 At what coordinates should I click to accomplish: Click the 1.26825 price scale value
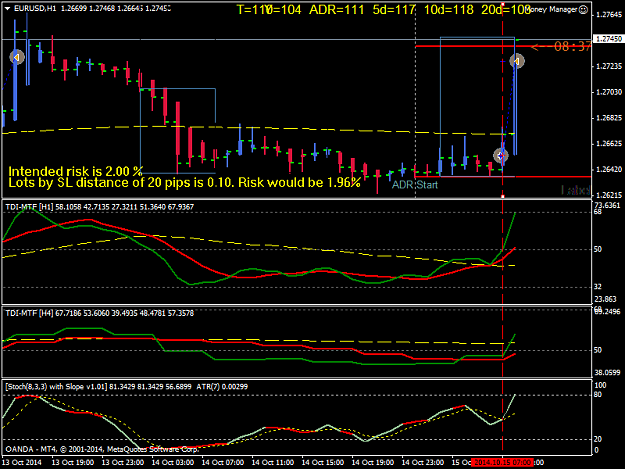click(x=609, y=118)
